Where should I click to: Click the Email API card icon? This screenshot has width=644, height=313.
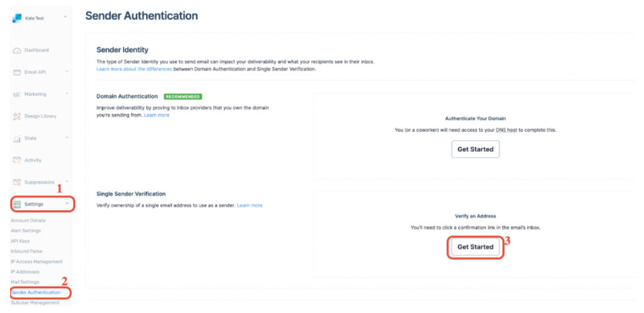pos(17,72)
